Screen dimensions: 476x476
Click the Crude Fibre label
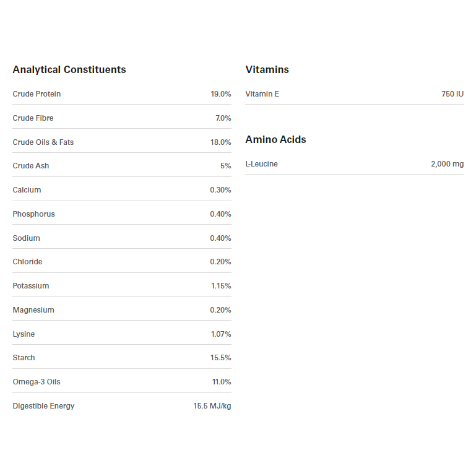pyautogui.click(x=33, y=118)
